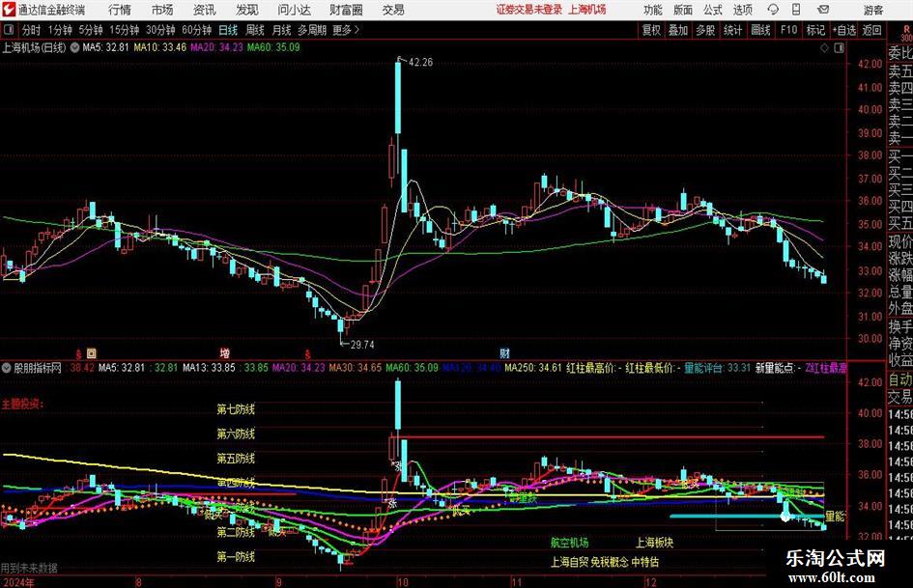Click the 画线 drawing tool button
The height and width of the screenshot is (588, 913).
pyautogui.click(x=760, y=30)
